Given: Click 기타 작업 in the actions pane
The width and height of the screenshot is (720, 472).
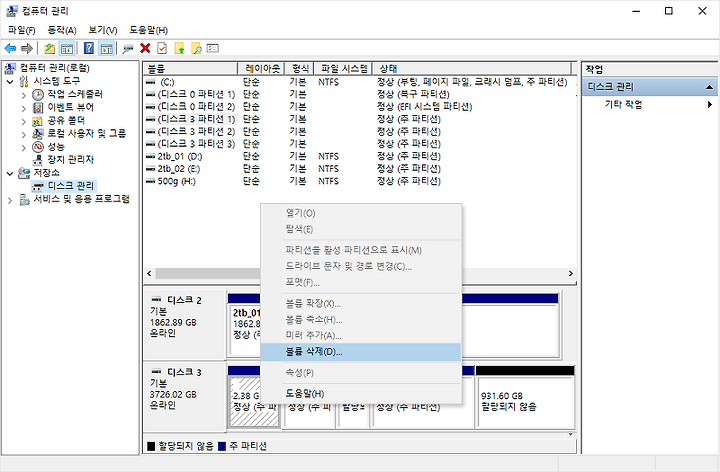Looking at the screenshot, I should click(623, 104).
